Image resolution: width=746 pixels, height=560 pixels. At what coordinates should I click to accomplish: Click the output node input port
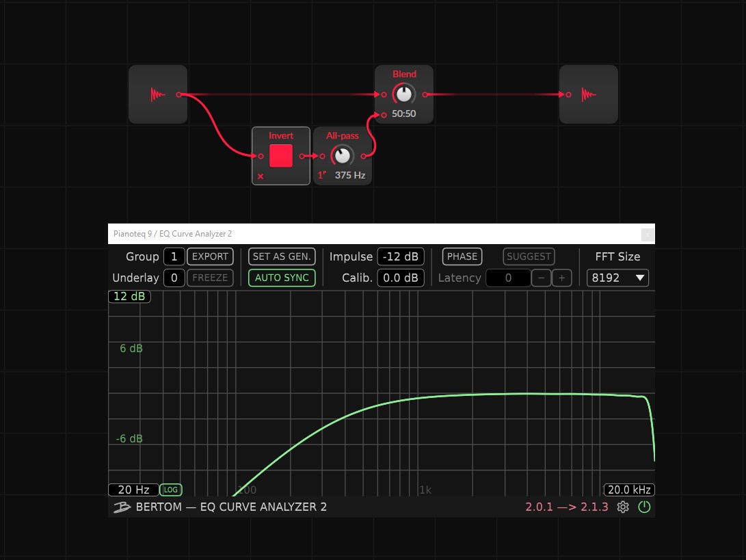568,94
